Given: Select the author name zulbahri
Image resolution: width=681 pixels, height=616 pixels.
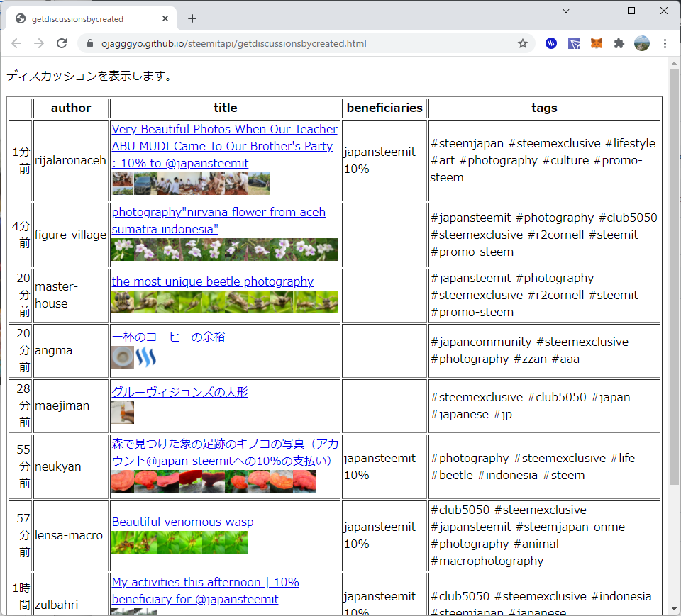Looking at the screenshot, I should coord(57,604).
